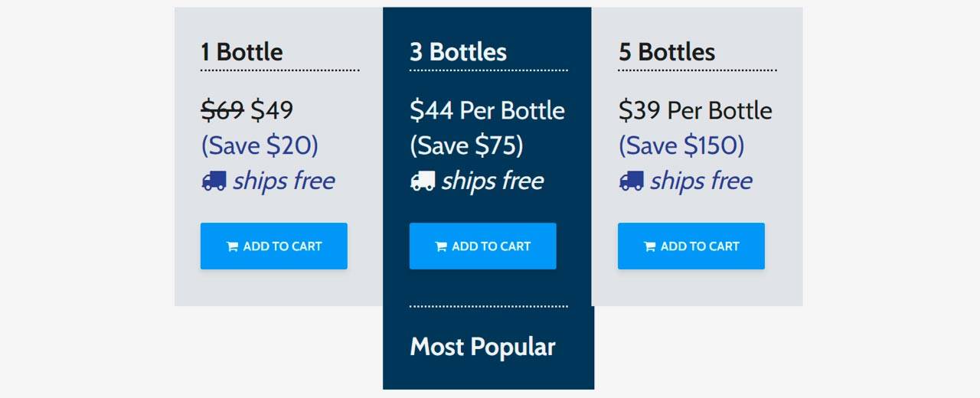Click the cart icon in the 5 Bottles button
This screenshot has width=980, height=398.
(650, 246)
